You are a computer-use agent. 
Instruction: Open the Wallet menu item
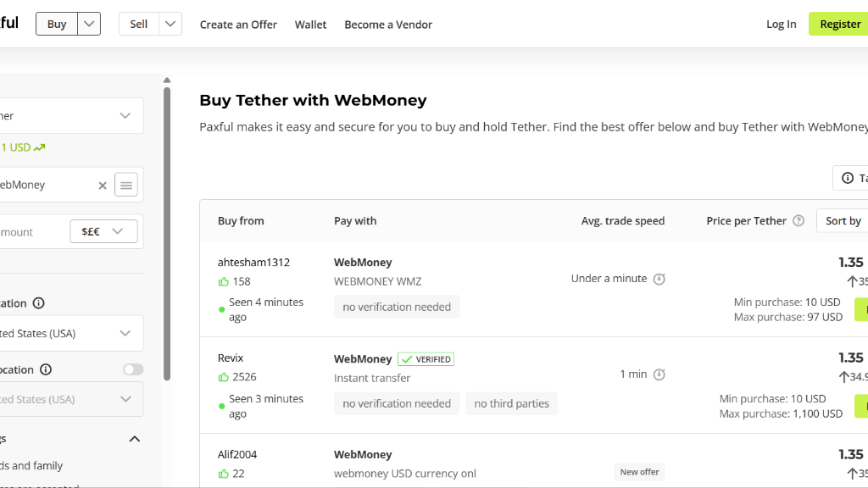click(310, 25)
